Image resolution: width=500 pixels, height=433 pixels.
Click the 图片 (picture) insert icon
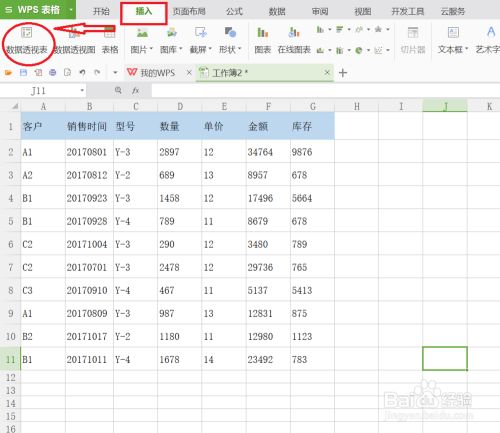coord(142,33)
